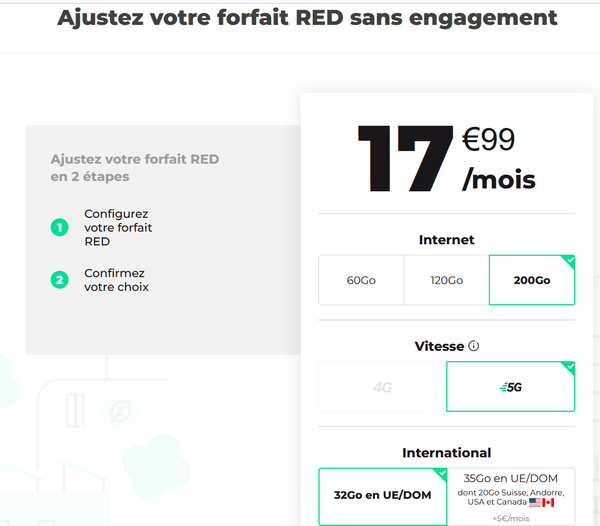Image resolution: width=600 pixels, height=526 pixels.
Task: Click the 17€99 /mois price
Action: (446, 158)
